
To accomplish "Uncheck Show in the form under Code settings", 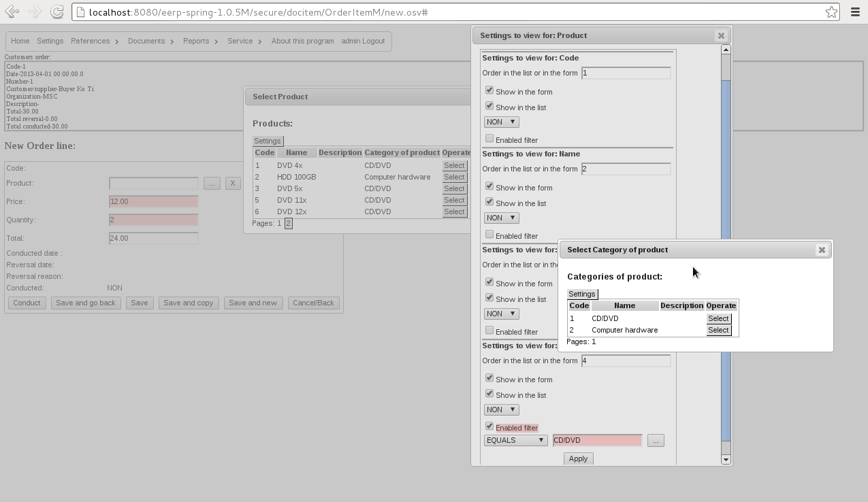I will pos(489,89).
